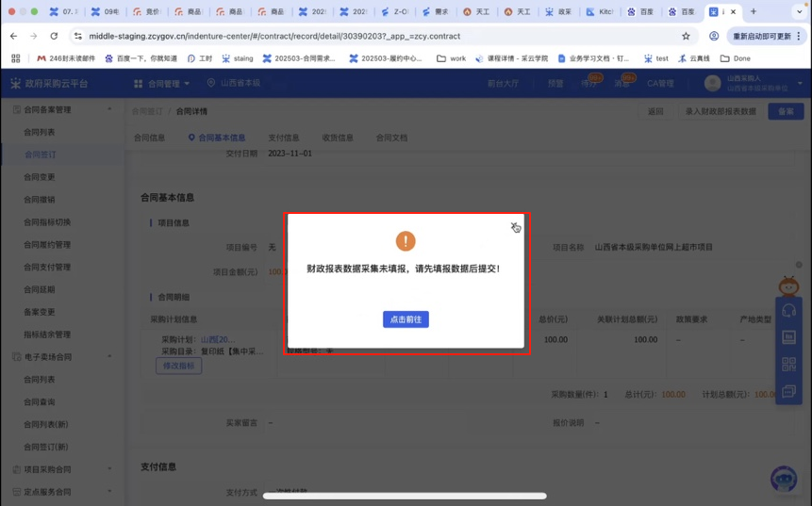Open the chat message icon in right sidebar

click(789, 390)
